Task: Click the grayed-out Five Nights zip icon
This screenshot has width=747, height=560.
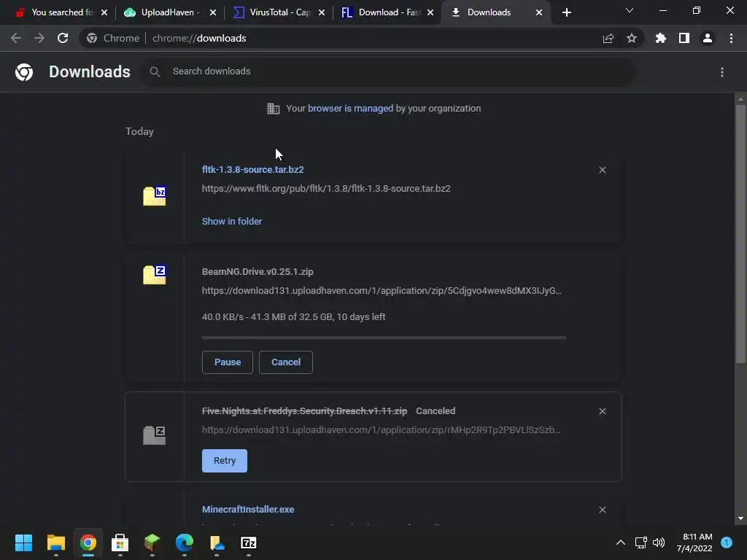Action: 155,435
